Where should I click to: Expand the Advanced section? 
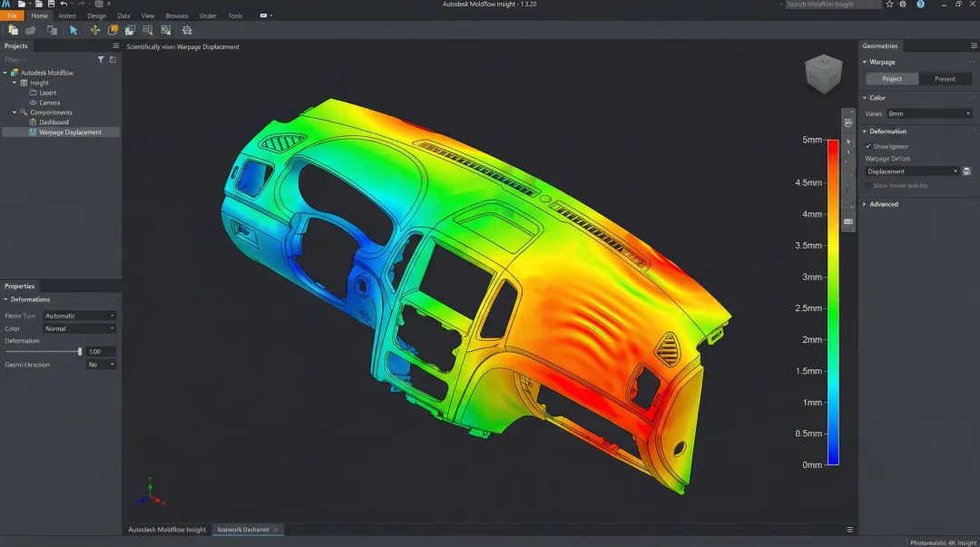883,204
